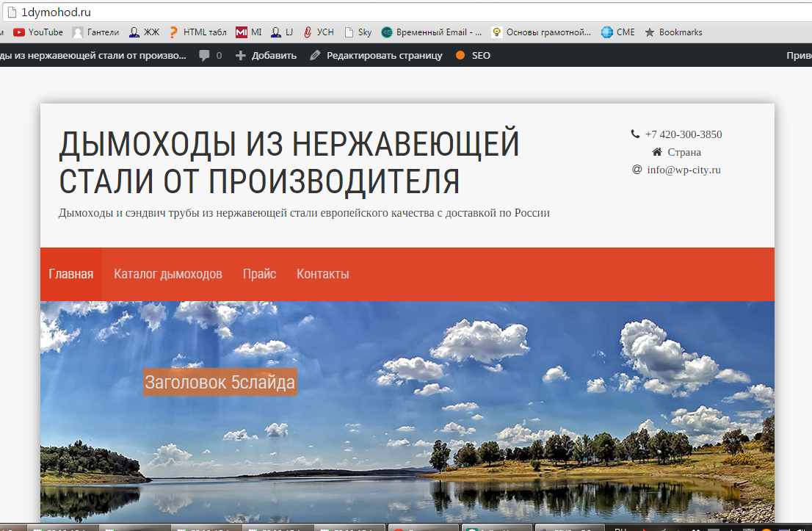Click the site title ДЫМОХОДЫ ИЗ НЕРЖАВЕЮЩЕЙ СТАЛИ
The width and height of the screenshot is (812, 531).
tap(289, 162)
